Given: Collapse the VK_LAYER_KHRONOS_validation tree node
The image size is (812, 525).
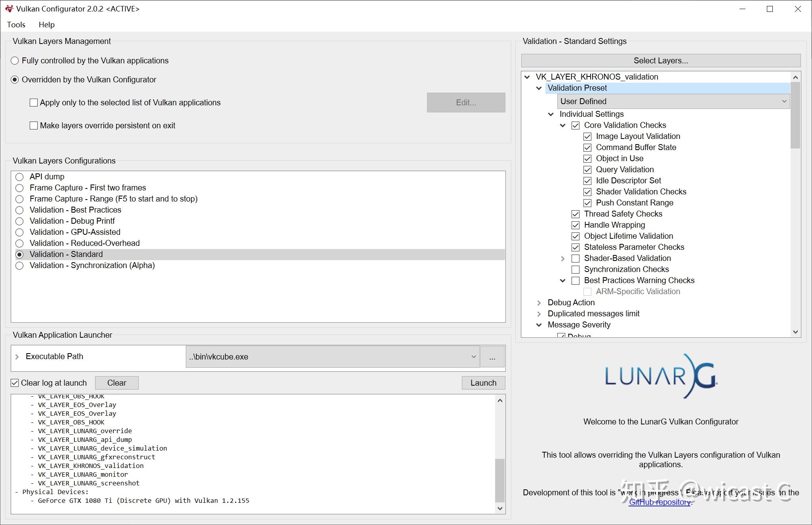Looking at the screenshot, I should [x=527, y=77].
